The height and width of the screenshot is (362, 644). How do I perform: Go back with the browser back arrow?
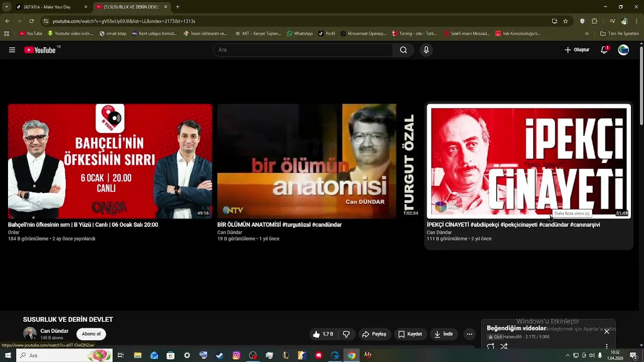[x=7, y=21]
